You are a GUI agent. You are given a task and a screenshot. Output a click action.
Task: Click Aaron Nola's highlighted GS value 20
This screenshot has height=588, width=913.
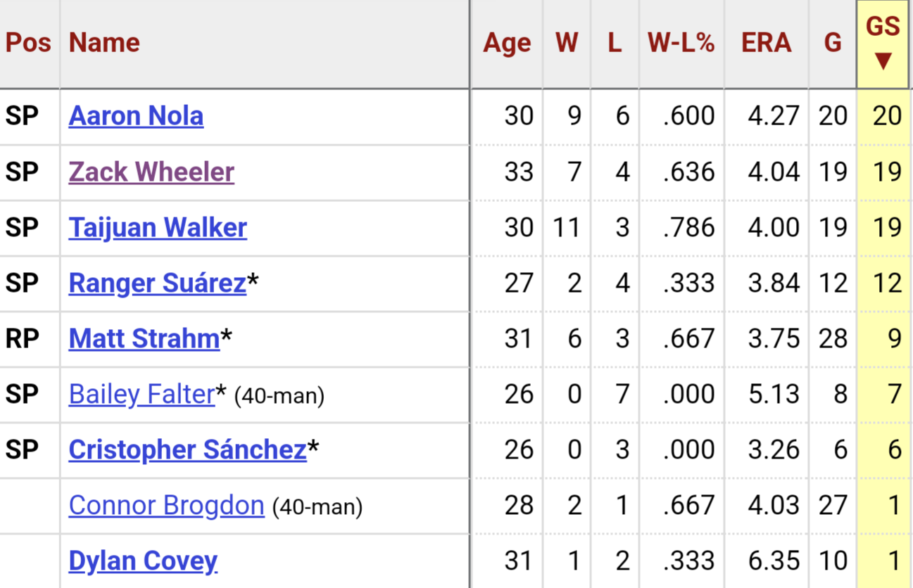[x=887, y=116]
